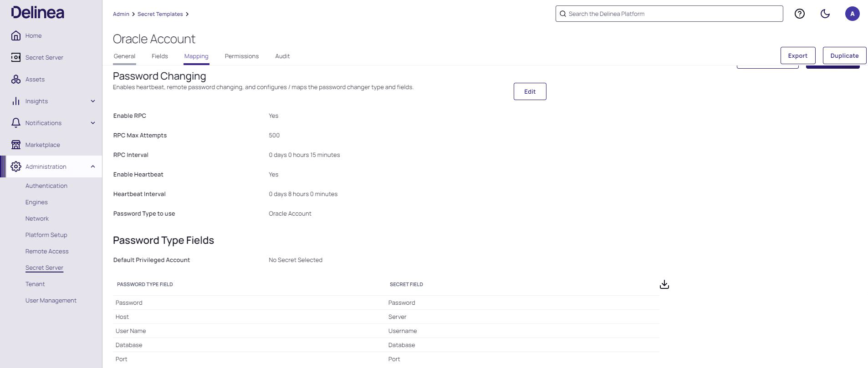Click the Assets icon
Image resolution: width=868 pixels, height=368 pixels.
point(16,79)
